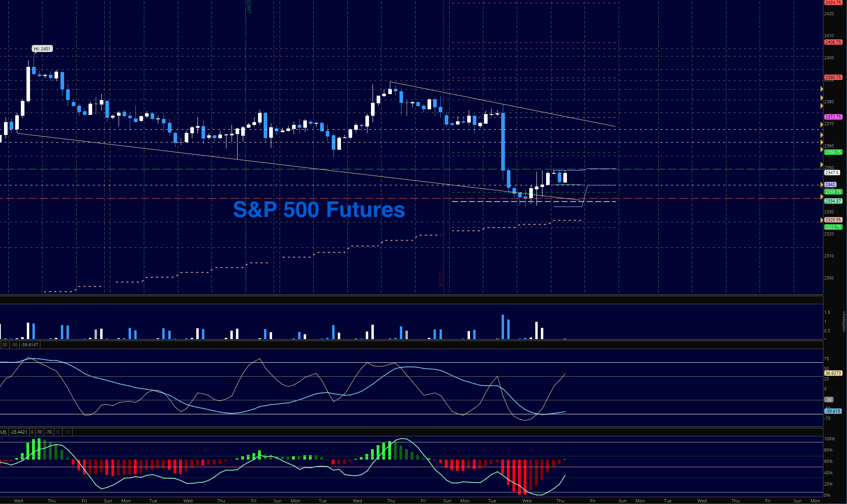Click the 3/17/17 date marker label
Image resolution: width=847 pixels, height=504 pixels.
coord(441,279)
